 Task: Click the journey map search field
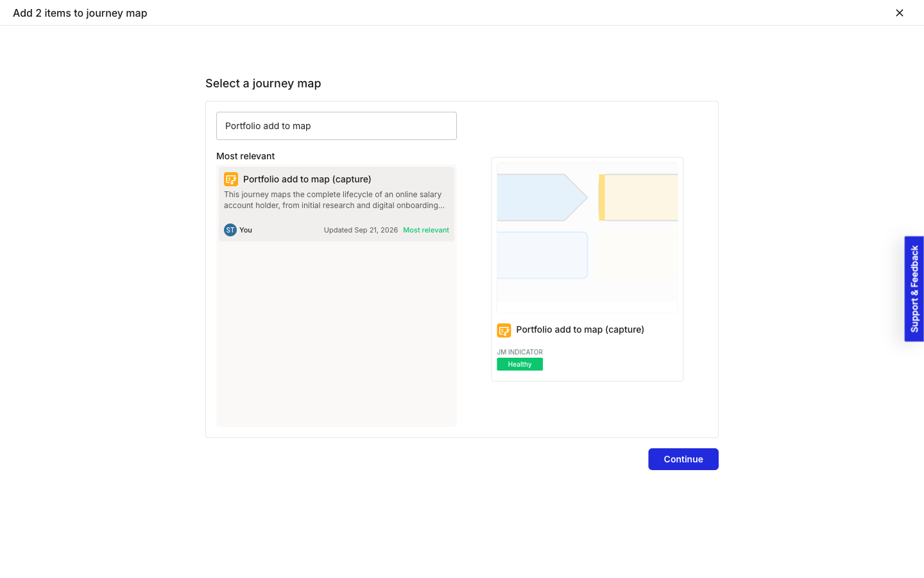(x=336, y=126)
